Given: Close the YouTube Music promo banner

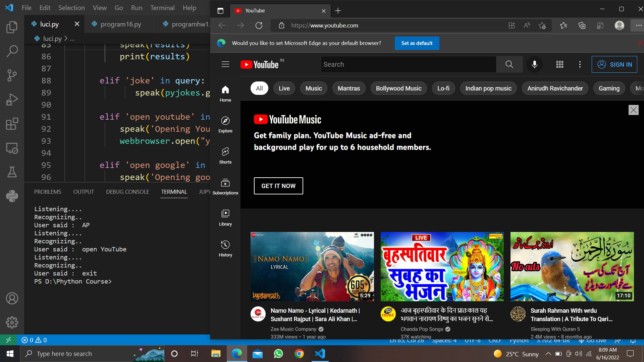Looking at the screenshot, I should tap(634, 110).
